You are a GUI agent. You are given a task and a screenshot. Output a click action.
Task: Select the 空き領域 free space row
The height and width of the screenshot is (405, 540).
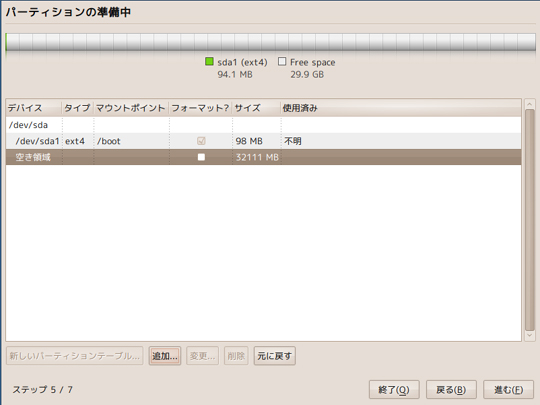tap(263, 157)
